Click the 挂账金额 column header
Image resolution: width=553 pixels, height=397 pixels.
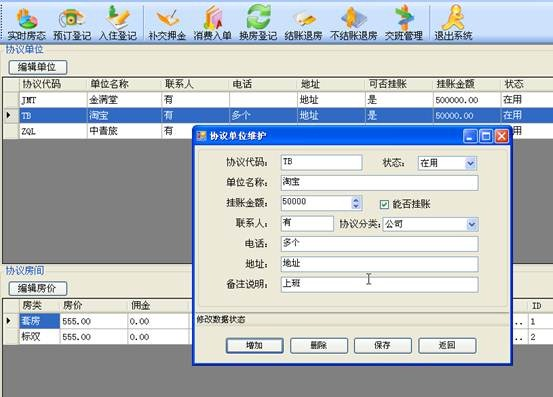pos(467,84)
